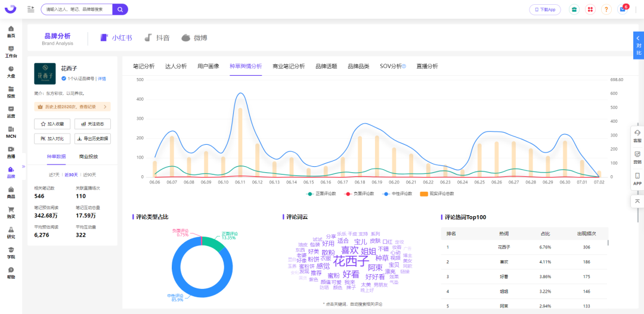Image resolution: width=644 pixels, height=314 pixels.
Task: Click 加入收藏 button
Action: point(52,124)
